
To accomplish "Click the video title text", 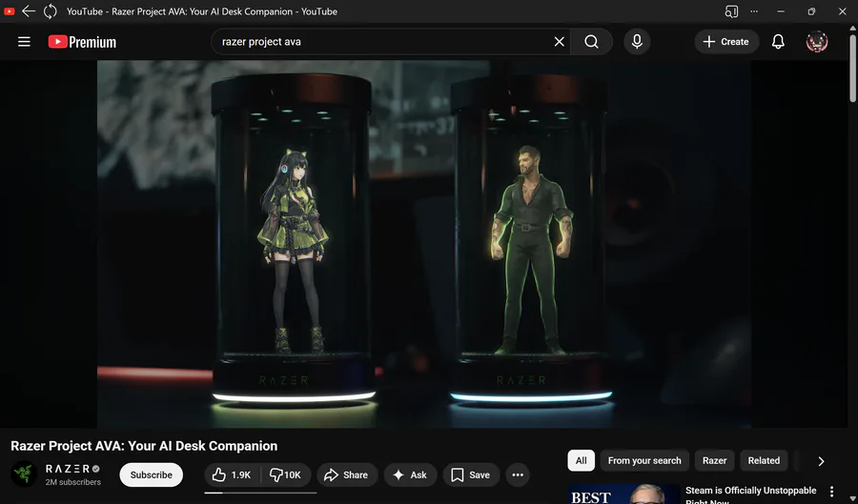I will pos(144,446).
